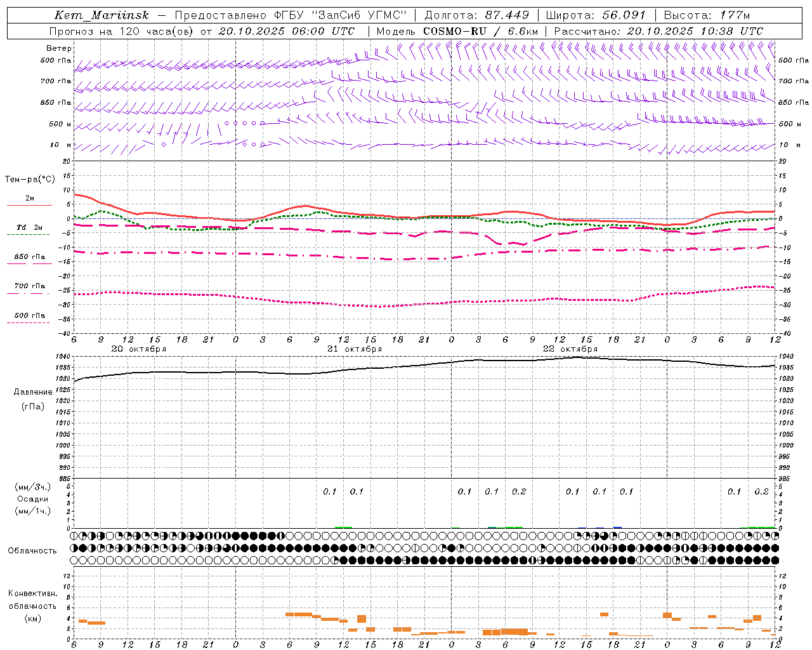Click the Тем-ра(°C) temperature panel label
The width and height of the screenshot is (812, 650).
click(30, 180)
